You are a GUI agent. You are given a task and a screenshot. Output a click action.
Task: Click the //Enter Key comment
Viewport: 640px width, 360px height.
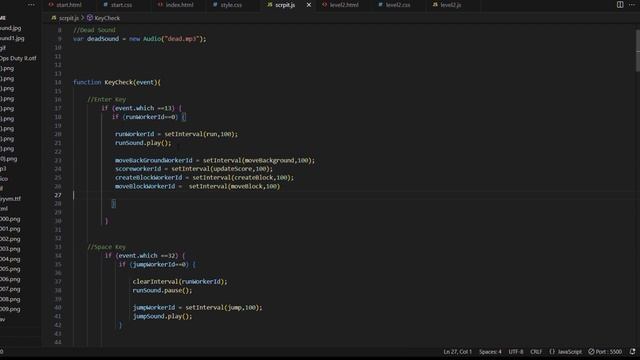coord(107,100)
